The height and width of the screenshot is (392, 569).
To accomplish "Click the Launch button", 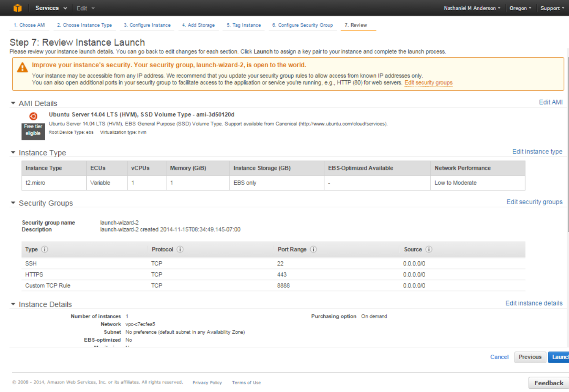I will point(558,357).
